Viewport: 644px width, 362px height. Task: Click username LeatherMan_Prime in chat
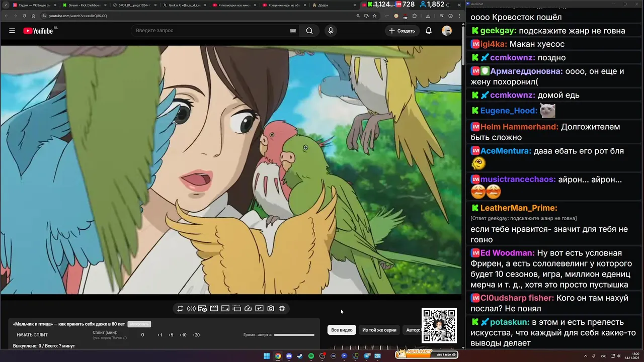(519, 208)
